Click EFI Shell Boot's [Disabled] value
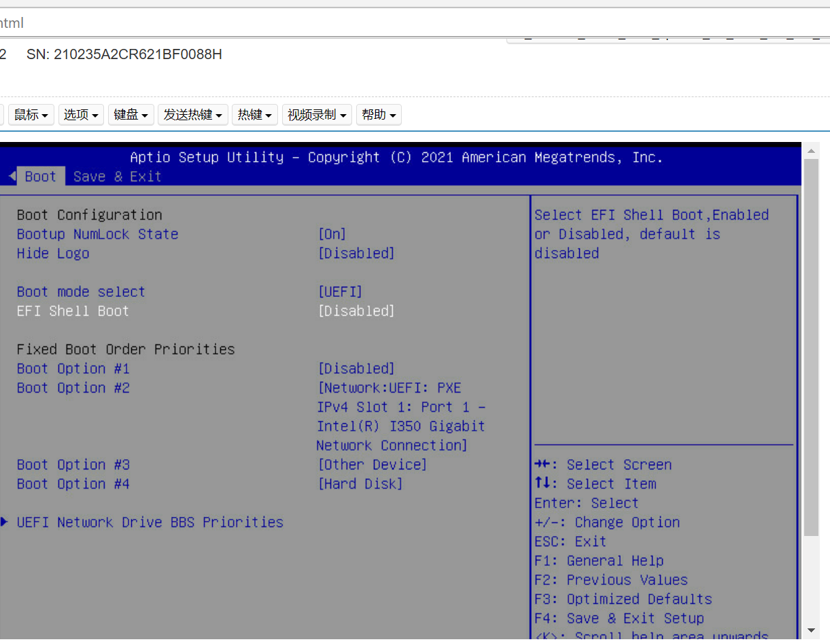Viewport: 830px width, 644px height. point(356,311)
